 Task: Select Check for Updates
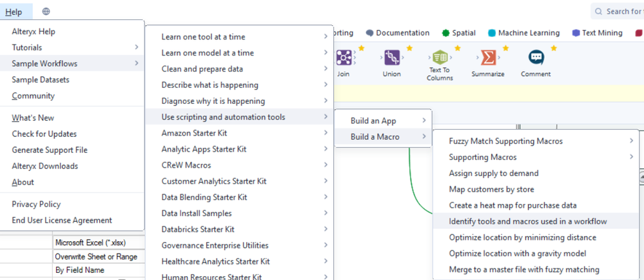pyautogui.click(x=72, y=134)
